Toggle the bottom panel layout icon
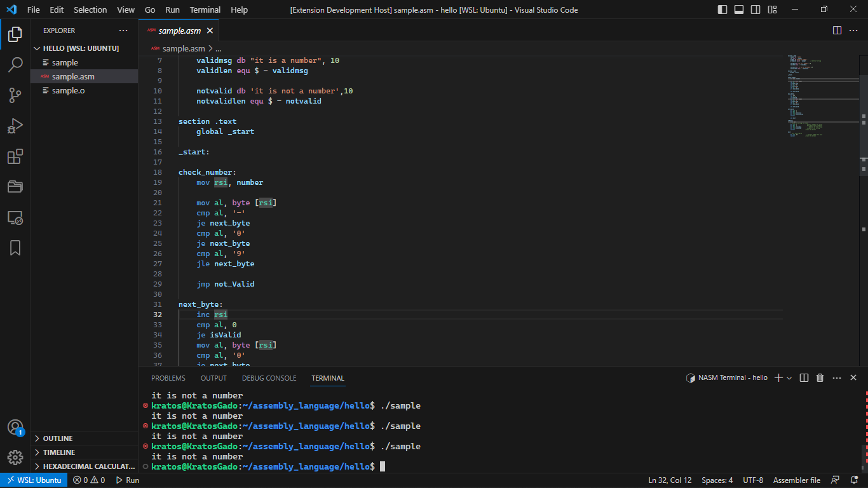868x488 pixels. click(739, 10)
